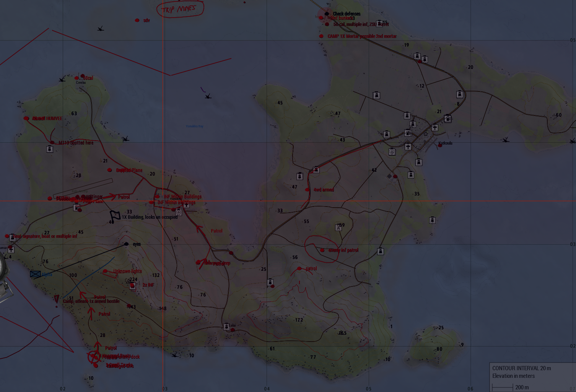Viewport: 576px width, 392px height.
Task: Select the lowercase patrol label above hill 172
Action: (311, 268)
